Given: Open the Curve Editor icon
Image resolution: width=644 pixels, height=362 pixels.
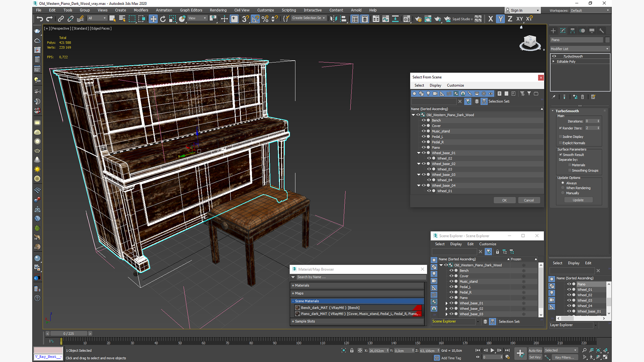Looking at the screenshot, I should [x=386, y=19].
